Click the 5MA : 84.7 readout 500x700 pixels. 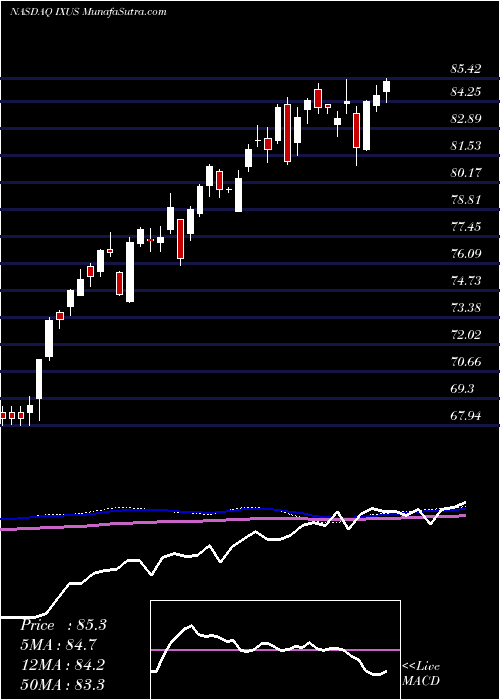58,645
